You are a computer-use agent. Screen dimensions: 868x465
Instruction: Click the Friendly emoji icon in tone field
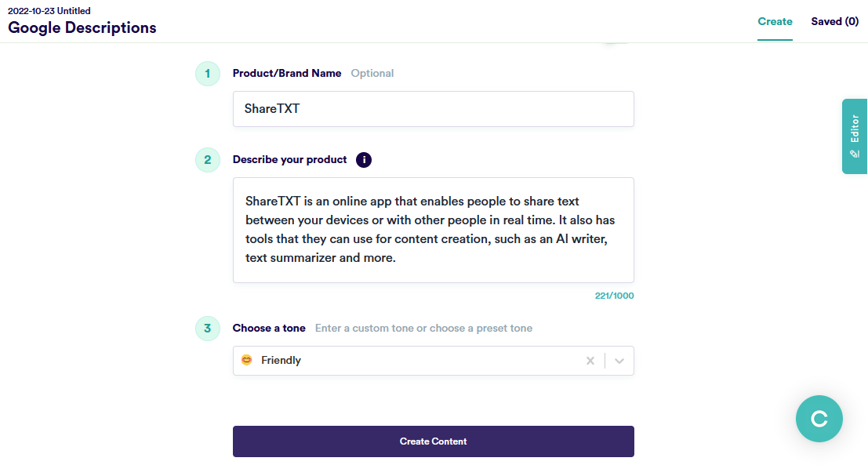click(247, 361)
